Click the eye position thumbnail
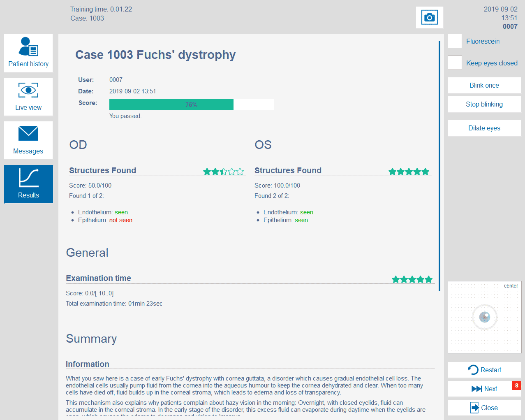 pyautogui.click(x=484, y=317)
